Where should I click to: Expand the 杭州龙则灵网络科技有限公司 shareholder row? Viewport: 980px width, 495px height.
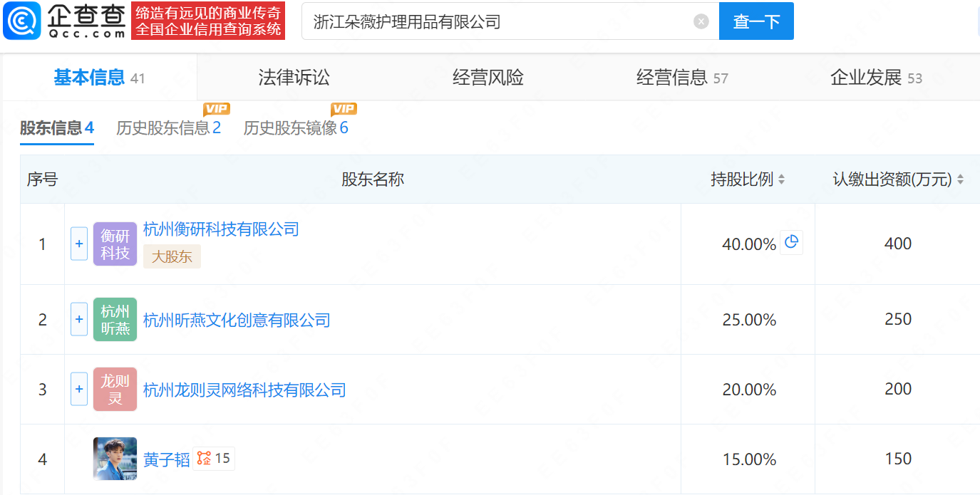click(x=79, y=389)
